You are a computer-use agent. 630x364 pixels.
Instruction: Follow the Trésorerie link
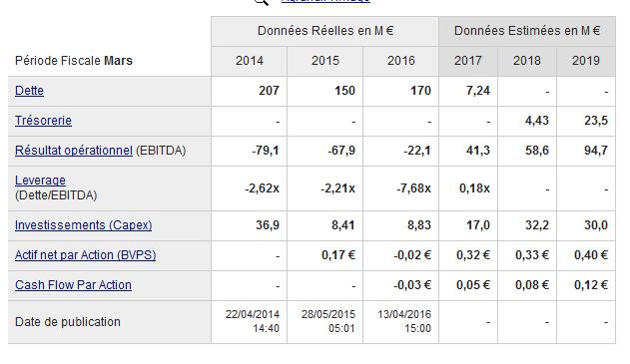point(43,121)
